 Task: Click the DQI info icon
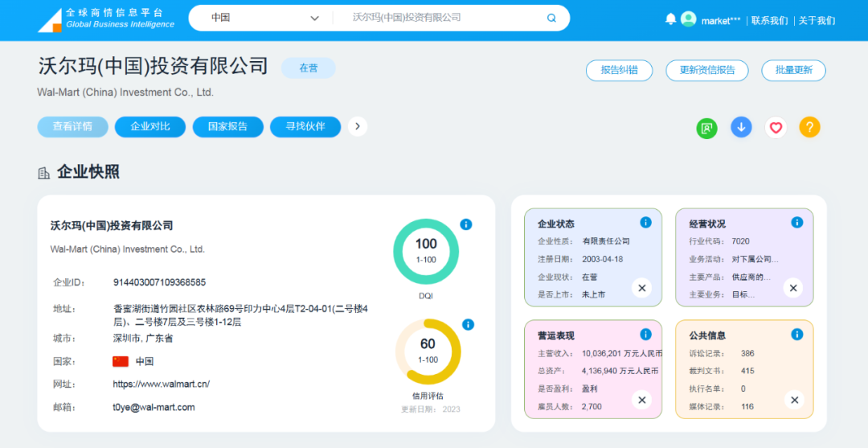tap(466, 224)
